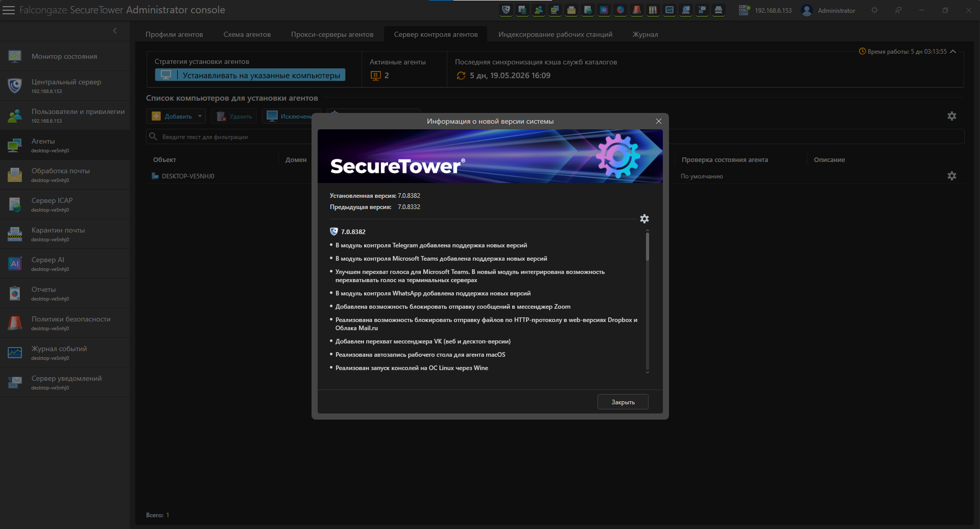Click the magnifier search icon in the filter field

coord(153,136)
